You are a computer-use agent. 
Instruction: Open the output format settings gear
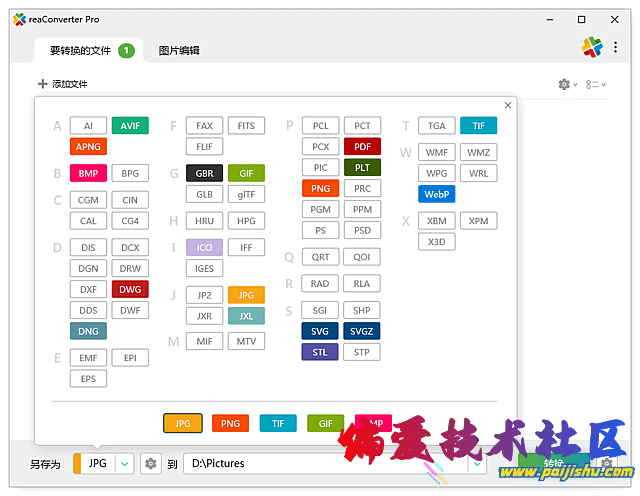[x=151, y=464]
